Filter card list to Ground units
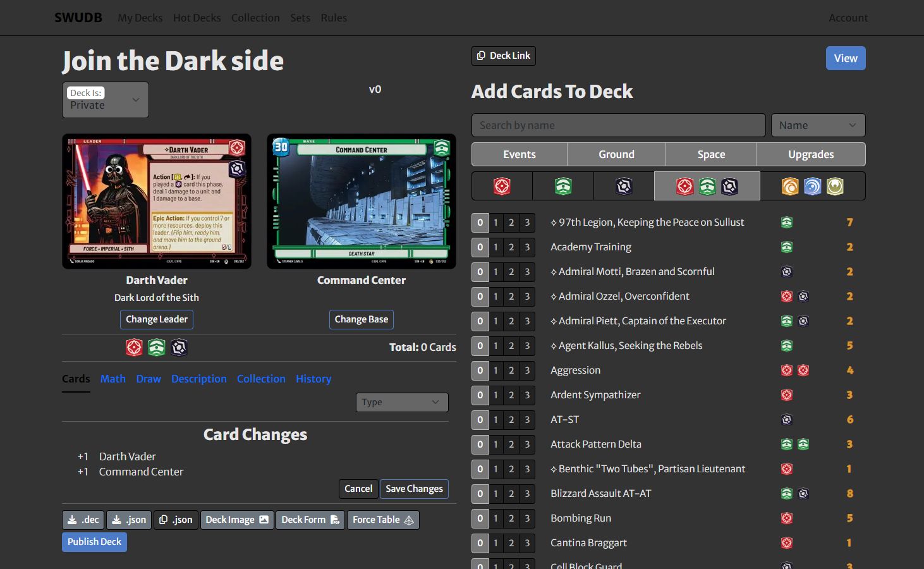This screenshot has width=924, height=569. [x=616, y=154]
